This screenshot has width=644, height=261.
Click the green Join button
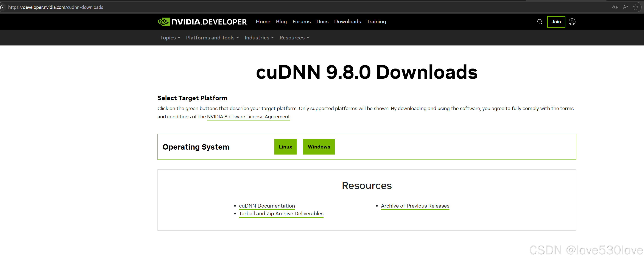coord(556,22)
